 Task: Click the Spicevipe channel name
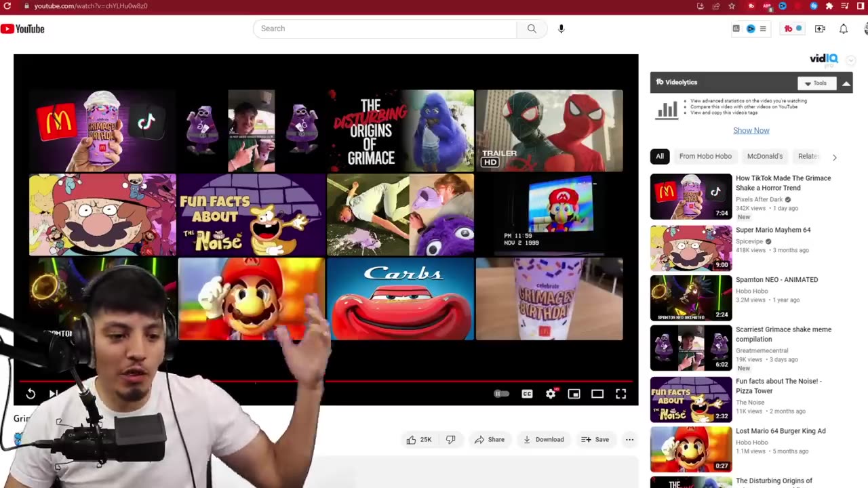[749, 241]
